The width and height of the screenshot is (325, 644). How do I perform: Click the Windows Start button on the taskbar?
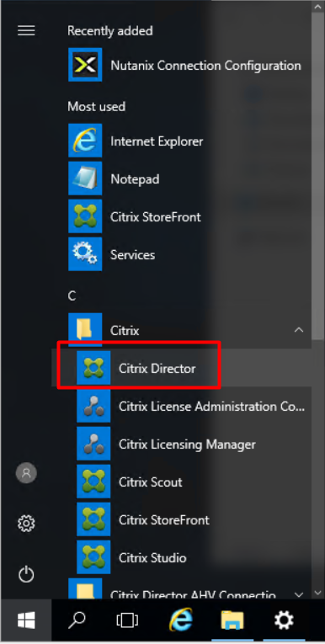pyautogui.click(x=26, y=620)
